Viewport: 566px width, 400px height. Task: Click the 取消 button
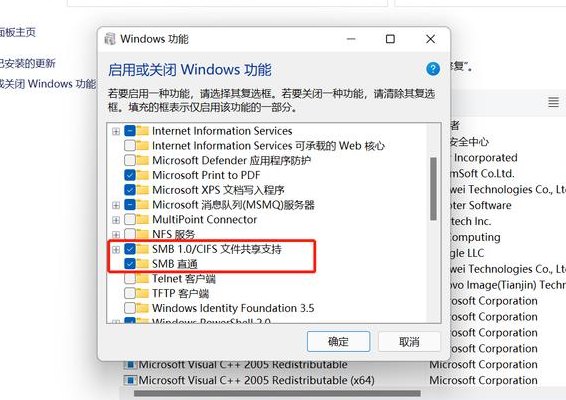click(409, 342)
